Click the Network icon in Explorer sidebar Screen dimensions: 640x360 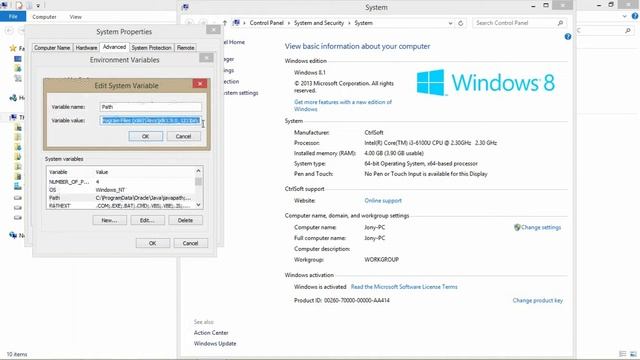pos(13,235)
